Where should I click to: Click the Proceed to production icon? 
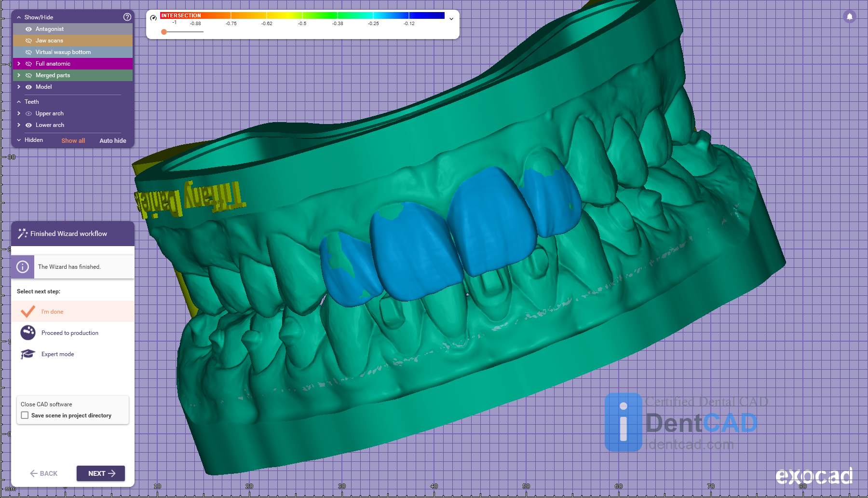(x=28, y=332)
